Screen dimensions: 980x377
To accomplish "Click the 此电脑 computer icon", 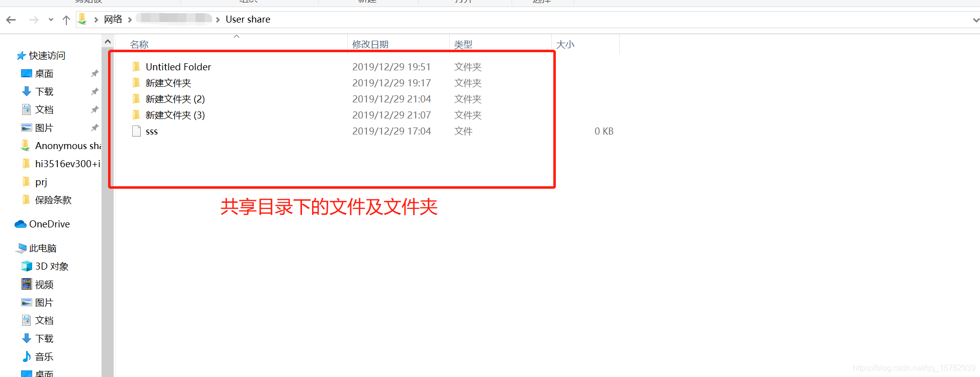I will tap(21, 248).
